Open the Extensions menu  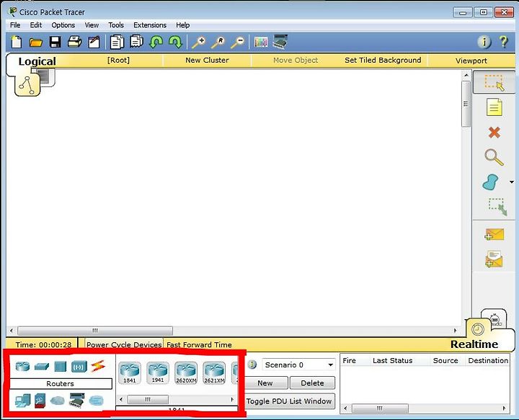150,25
